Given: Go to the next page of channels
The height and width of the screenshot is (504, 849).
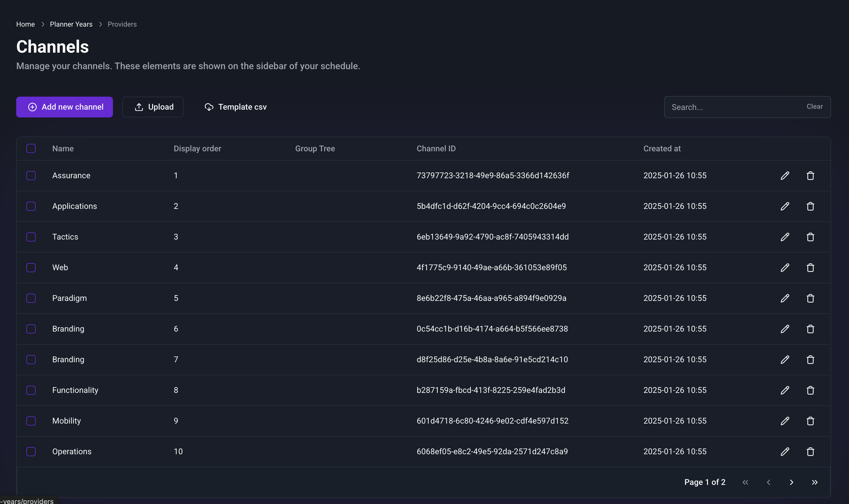Looking at the screenshot, I should click(792, 482).
